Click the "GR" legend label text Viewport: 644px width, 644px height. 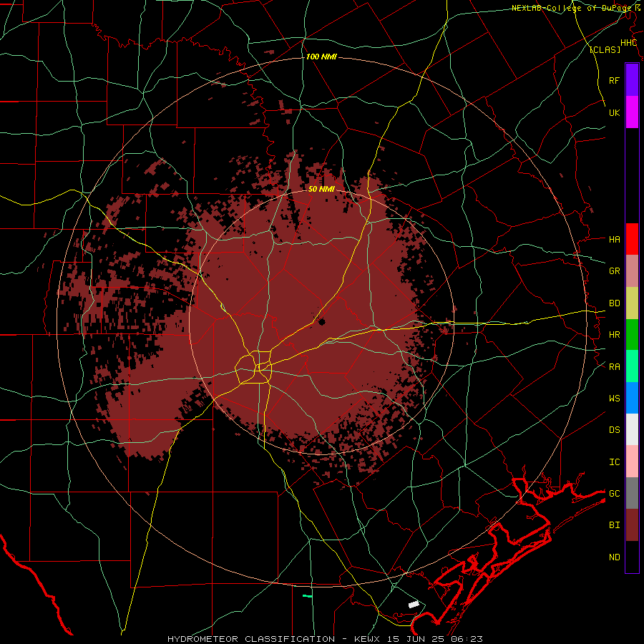coord(614,271)
